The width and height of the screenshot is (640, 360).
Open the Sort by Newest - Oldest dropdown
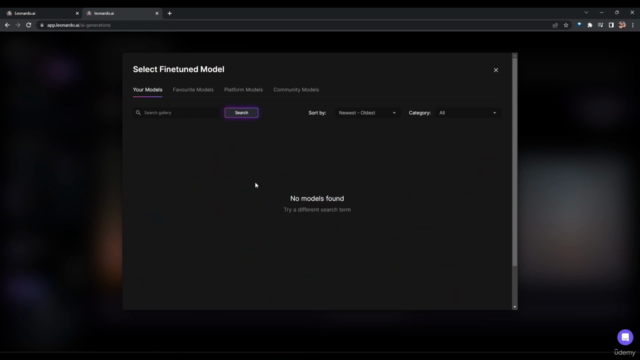(x=367, y=113)
